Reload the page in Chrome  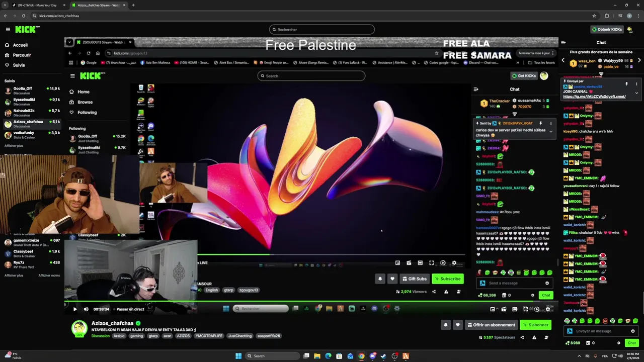tap(23, 16)
